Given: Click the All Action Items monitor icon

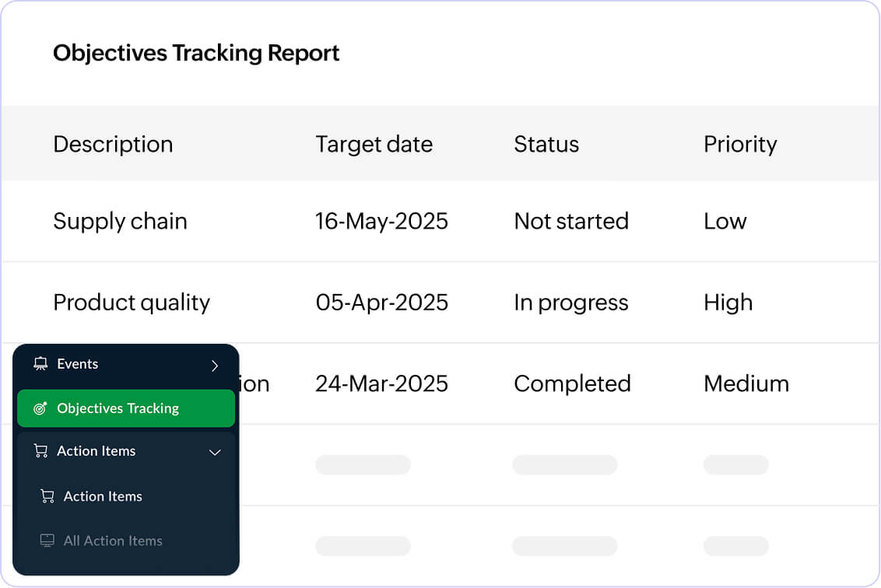Looking at the screenshot, I should point(47,541).
